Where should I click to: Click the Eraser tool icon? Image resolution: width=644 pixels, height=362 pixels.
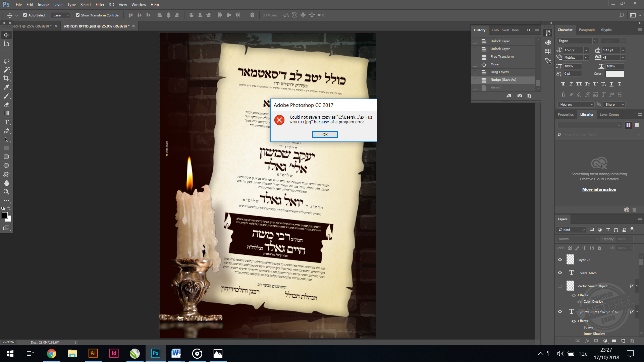(6, 105)
